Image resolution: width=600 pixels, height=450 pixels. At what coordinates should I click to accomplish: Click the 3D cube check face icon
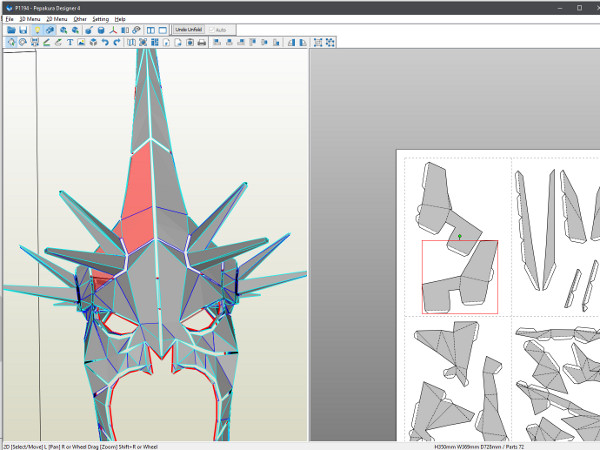[93, 42]
